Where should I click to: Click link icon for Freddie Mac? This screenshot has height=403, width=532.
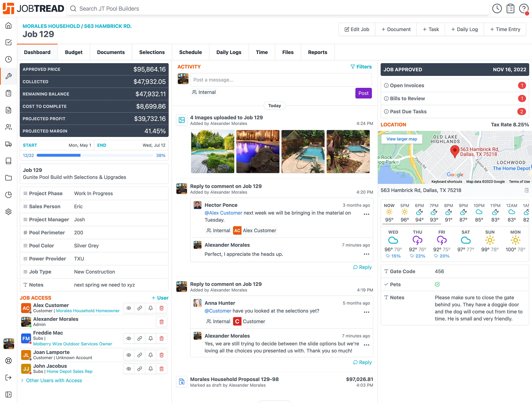click(x=139, y=338)
